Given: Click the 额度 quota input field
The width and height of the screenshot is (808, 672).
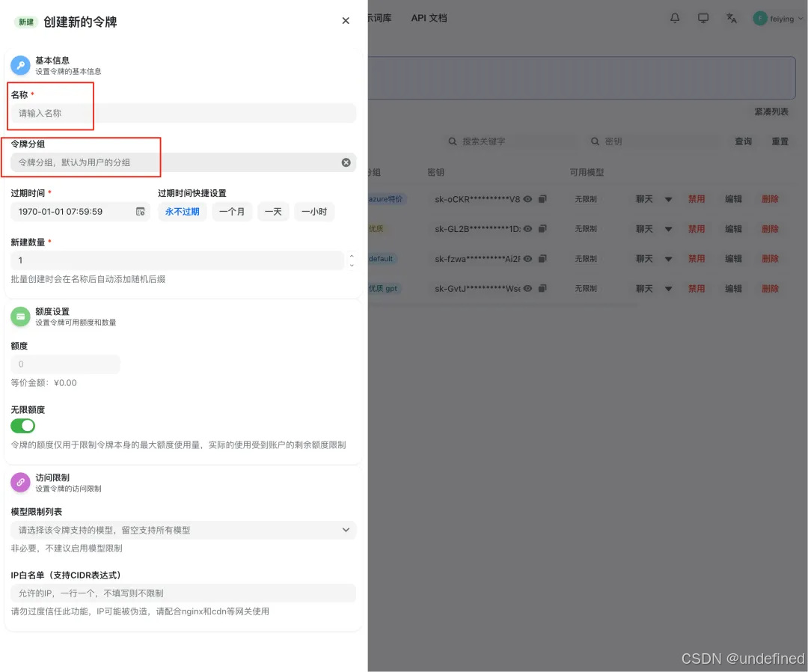Looking at the screenshot, I should pyautogui.click(x=65, y=364).
